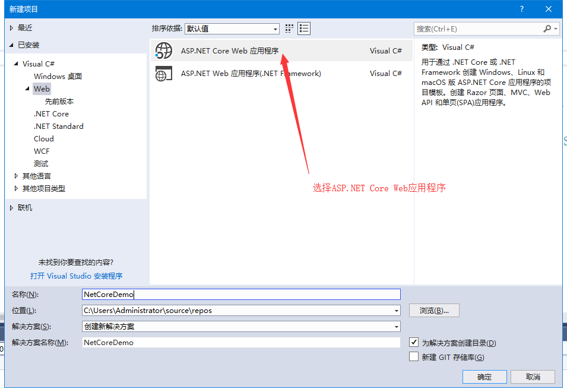Click ASP.NET Web 应用程序(.NET Framework) name

[x=251, y=74]
